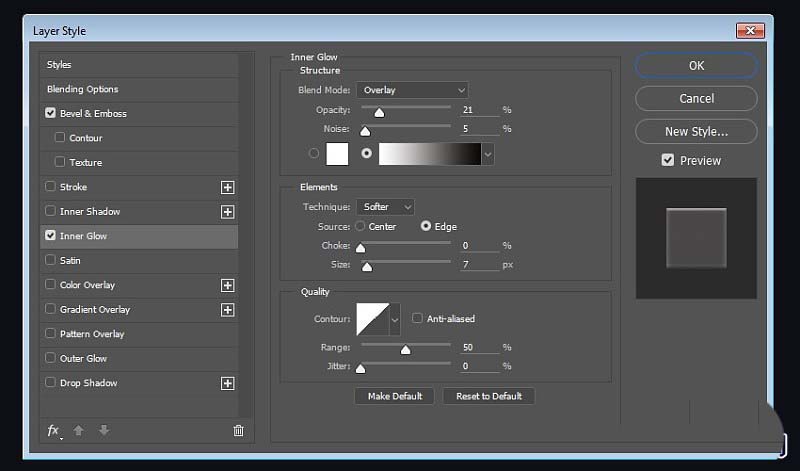Add another Color Overlay with plus icon
The image size is (800, 471).
point(228,285)
